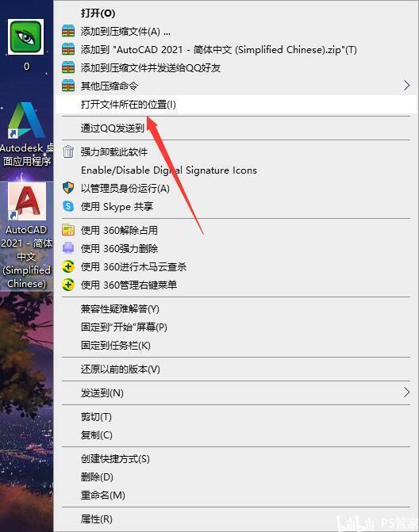Click the 360 folder icon for 解除占用
419x532 pixels.
point(68,230)
